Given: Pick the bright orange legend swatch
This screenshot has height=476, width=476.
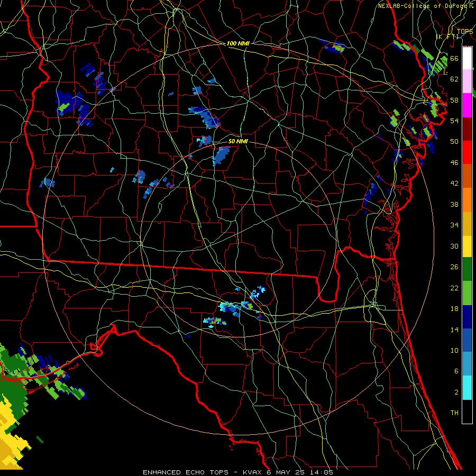Looking at the screenshot, I should pyautogui.click(x=467, y=200).
